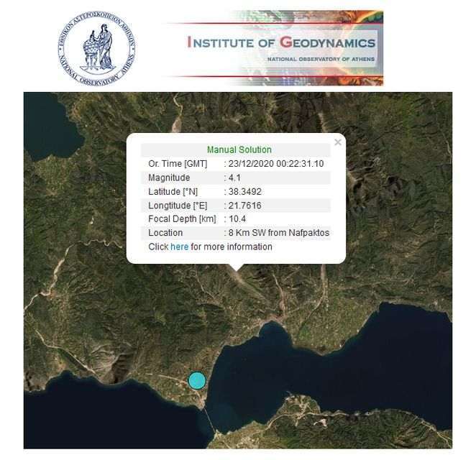This screenshot has height=460, width=476.
Task: Select the green Manual Solution heading
Action: pos(239,149)
